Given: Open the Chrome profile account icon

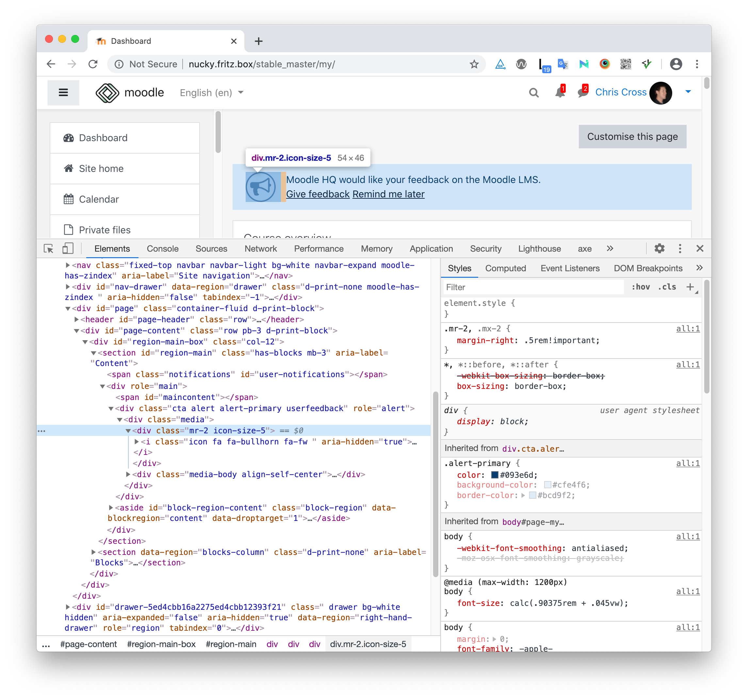Looking at the screenshot, I should 676,64.
